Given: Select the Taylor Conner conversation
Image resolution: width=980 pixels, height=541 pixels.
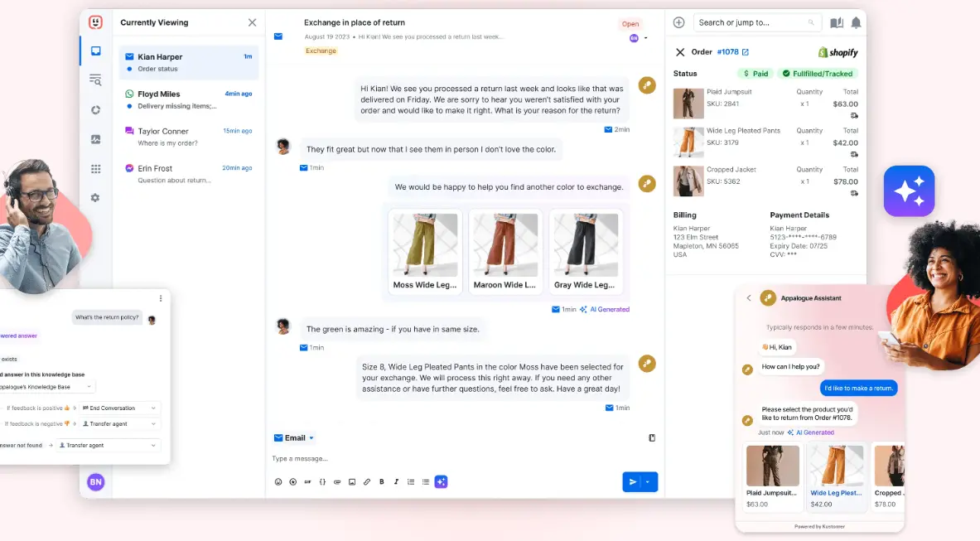Looking at the screenshot, I should 188,137.
